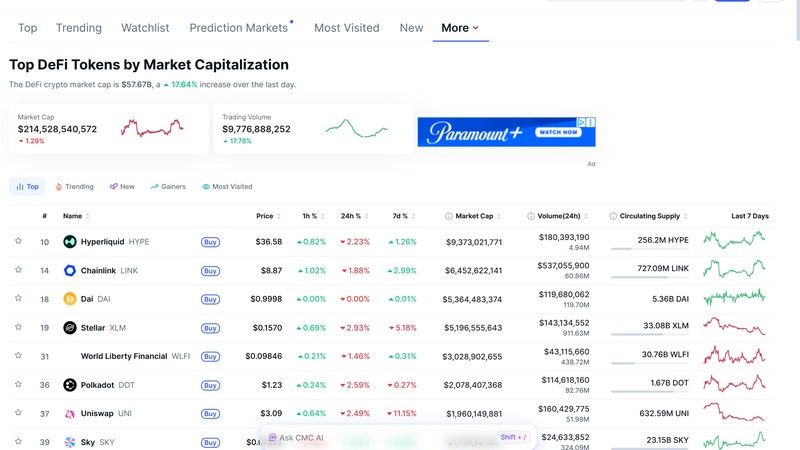Open the Trading Volume summary chart card
The image size is (800, 450).
[313, 129]
